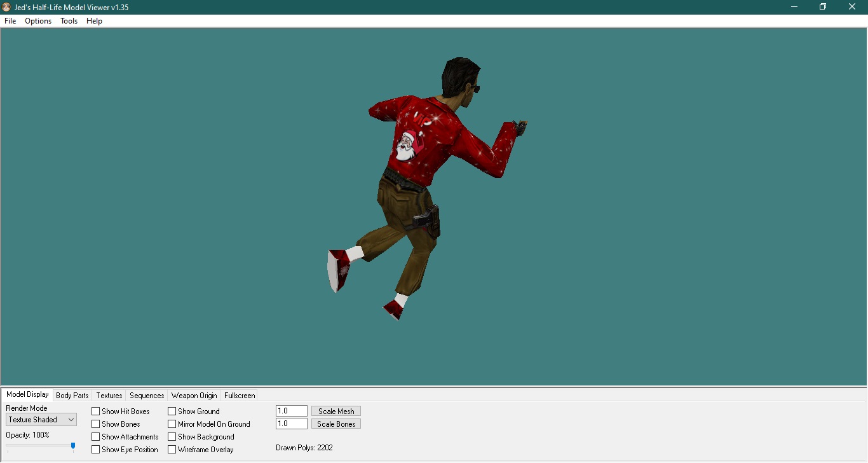
Task: Click the Opacity slider handle
Action: pyautogui.click(x=73, y=446)
